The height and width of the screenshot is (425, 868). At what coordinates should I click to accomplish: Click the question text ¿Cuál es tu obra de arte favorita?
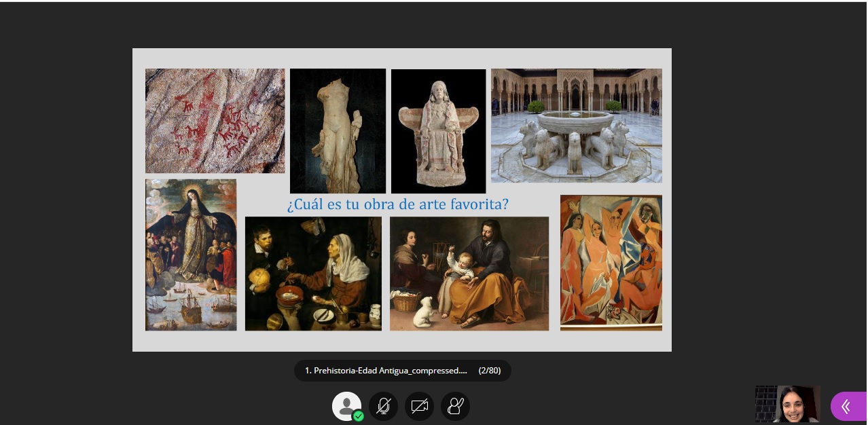pyautogui.click(x=398, y=204)
